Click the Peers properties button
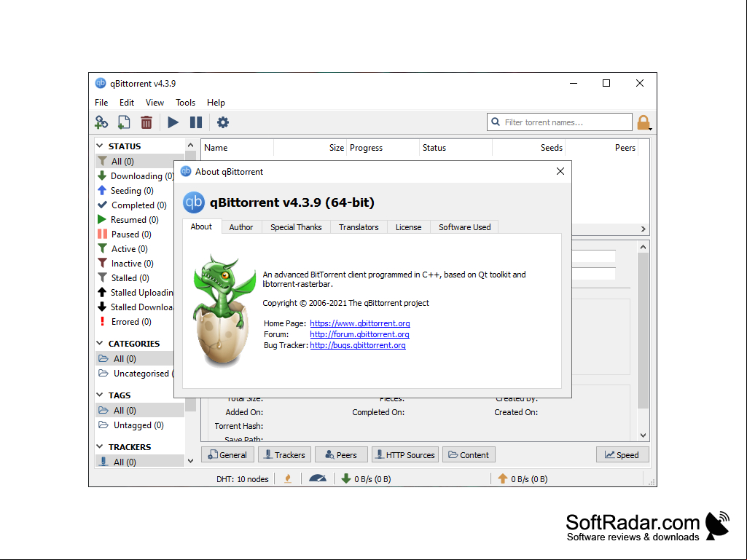The width and height of the screenshot is (747, 560). pos(341,454)
